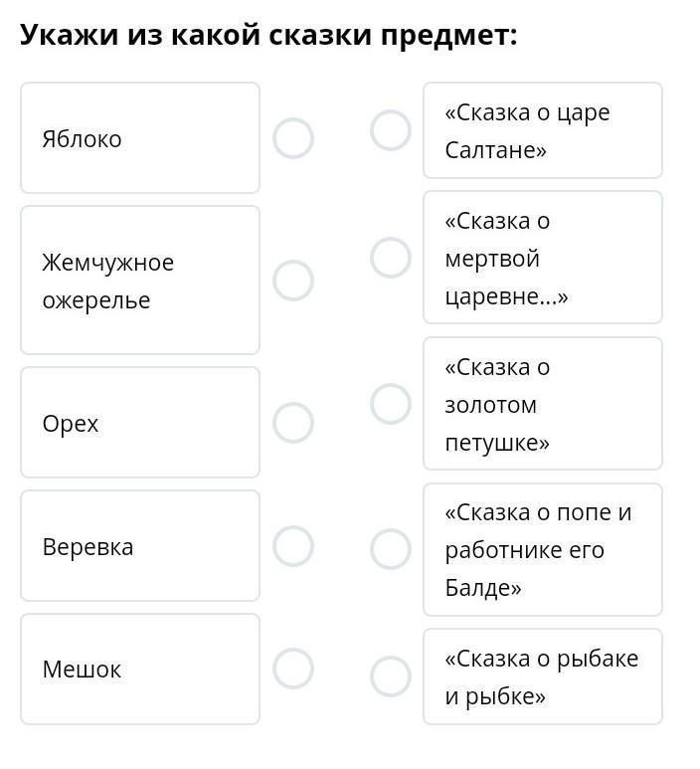Screen dimensions: 700x769
Task: Click the Яблоко item card
Action: click(140, 138)
